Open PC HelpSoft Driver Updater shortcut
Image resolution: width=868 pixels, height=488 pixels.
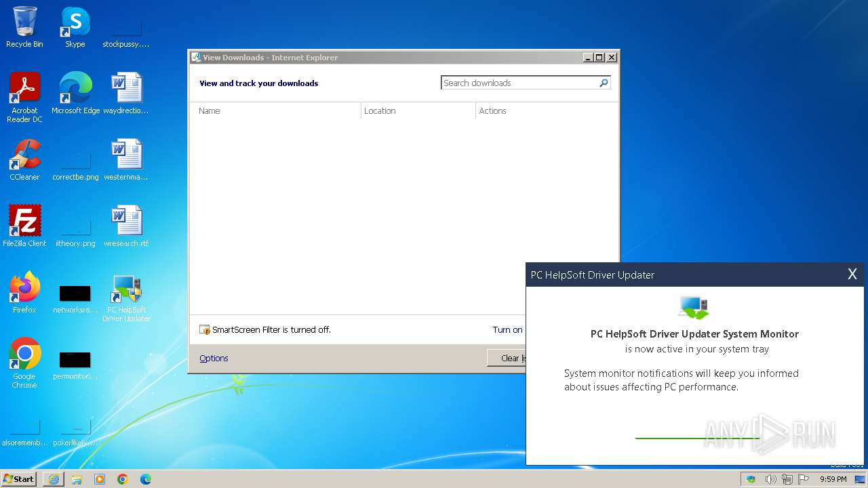(x=126, y=297)
